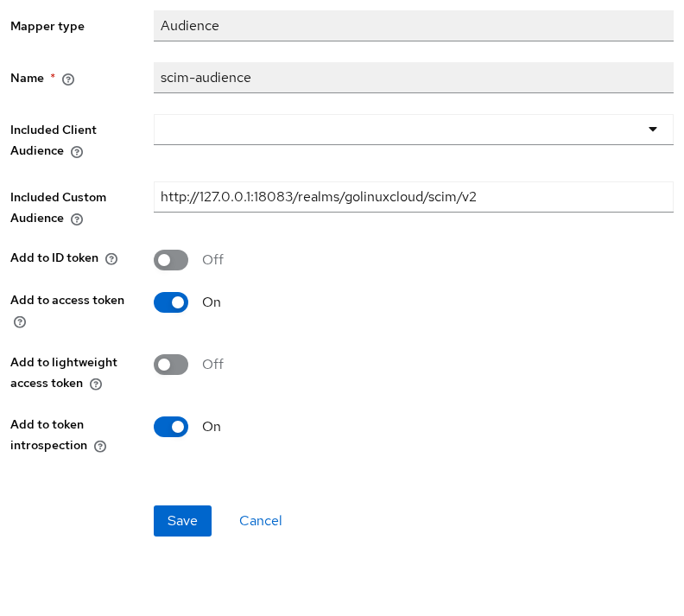Click the 'On' text beside token introspection switch
The height and width of the screenshot is (616, 684).
tap(212, 427)
